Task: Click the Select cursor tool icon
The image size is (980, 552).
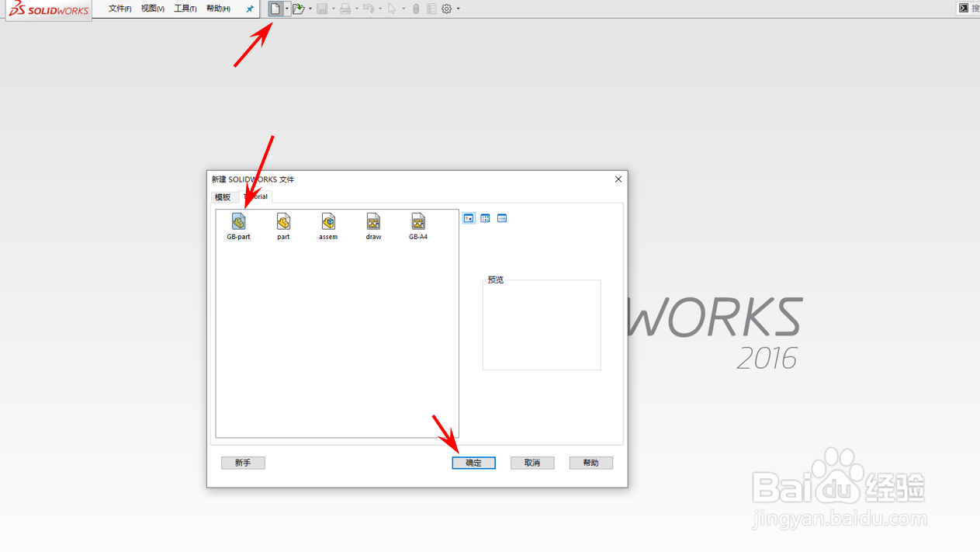Action: (x=392, y=9)
